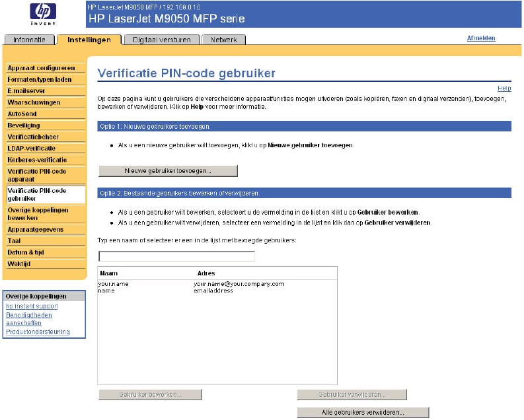
Task: Go to the Beveiliging page
Action: click(x=46, y=125)
